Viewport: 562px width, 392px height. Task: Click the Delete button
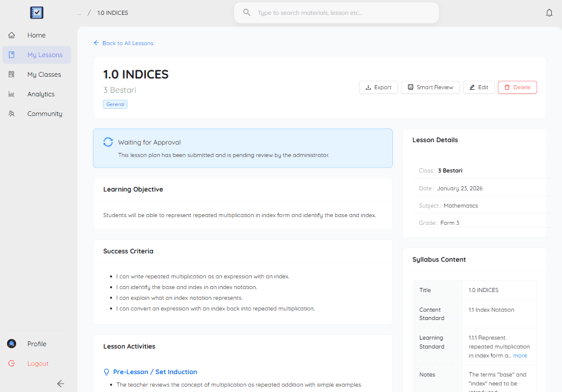[517, 87]
